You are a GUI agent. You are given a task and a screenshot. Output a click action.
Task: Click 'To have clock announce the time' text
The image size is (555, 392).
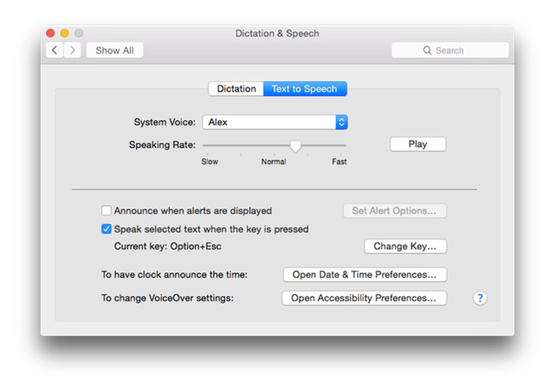pos(174,275)
